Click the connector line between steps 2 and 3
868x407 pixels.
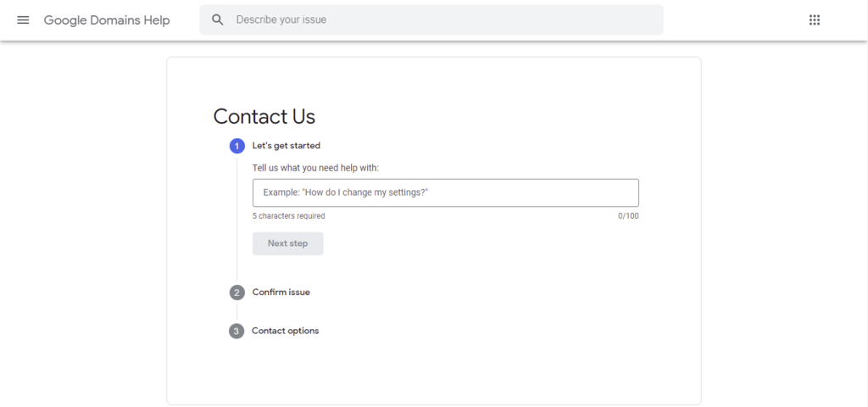coord(237,311)
